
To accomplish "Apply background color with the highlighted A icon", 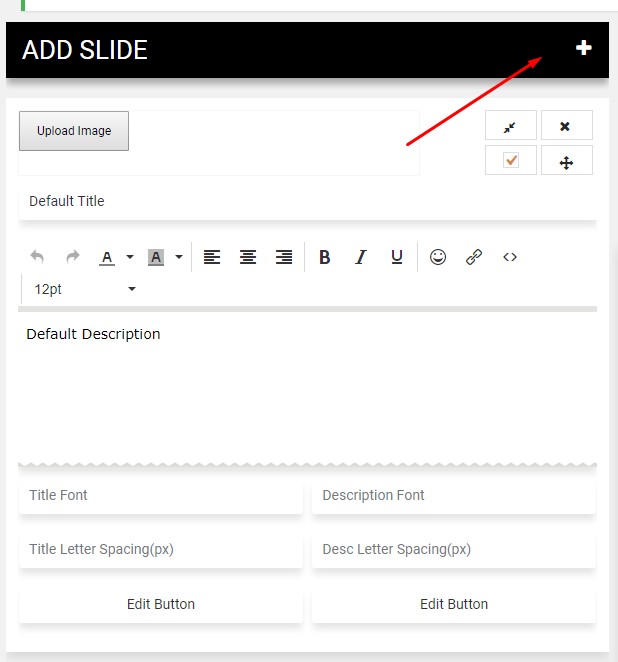I will [x=156, y=257].
